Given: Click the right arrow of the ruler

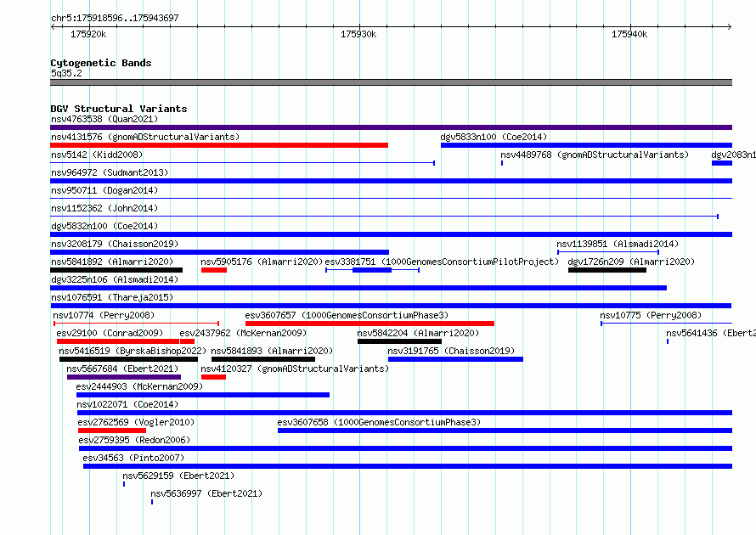Looking at the screenshot, I should (729, 27).
